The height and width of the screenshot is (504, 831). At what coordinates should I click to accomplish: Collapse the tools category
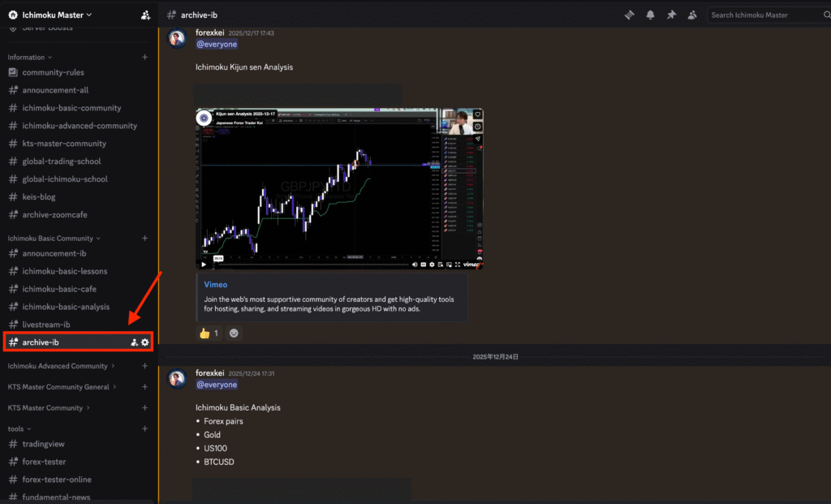pos(19,429)
